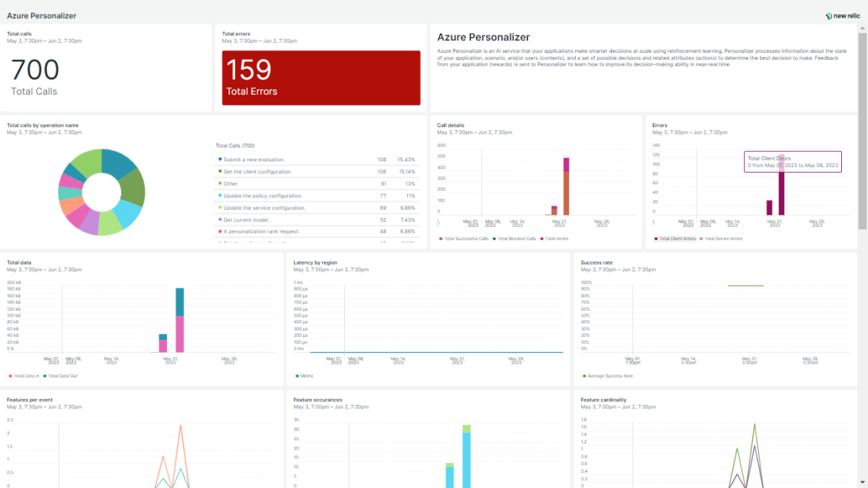Click the cyan donut chart slice
The height and width of the screenshot is (488, 868).
[x=127, y=214]
